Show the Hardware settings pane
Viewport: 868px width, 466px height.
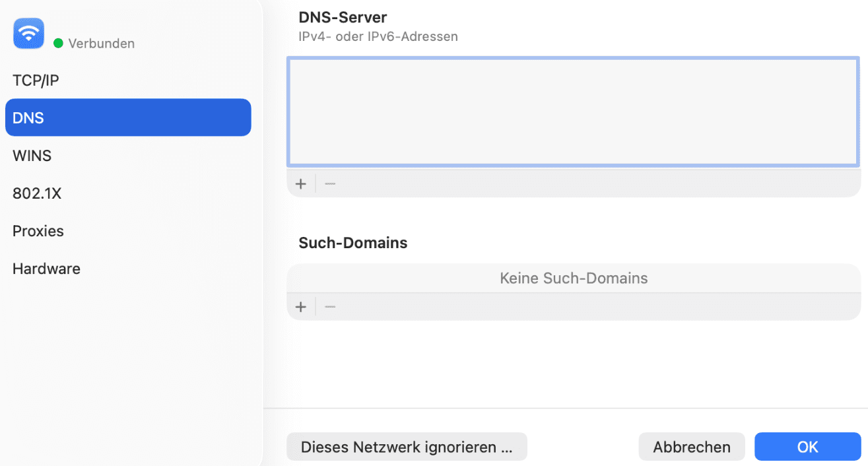46,268
